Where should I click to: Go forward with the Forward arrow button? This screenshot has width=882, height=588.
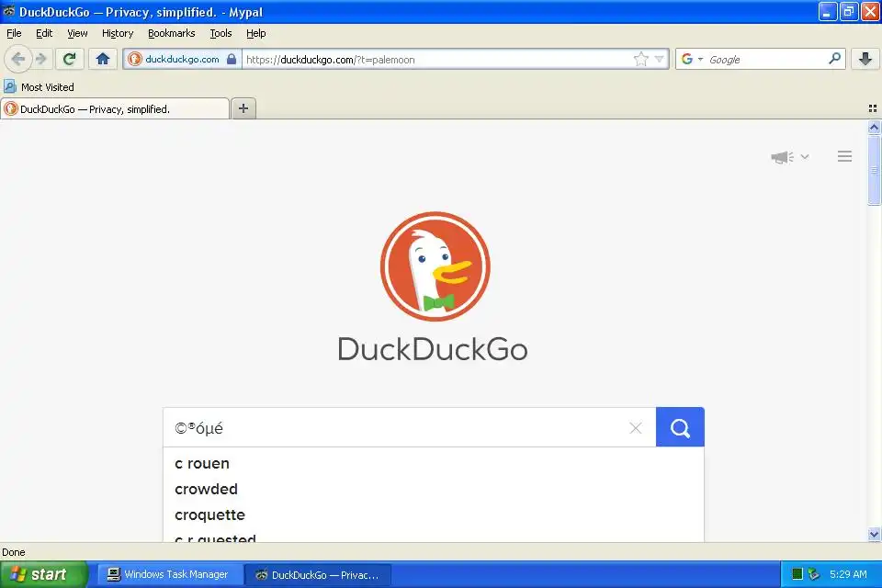point(41,59)
